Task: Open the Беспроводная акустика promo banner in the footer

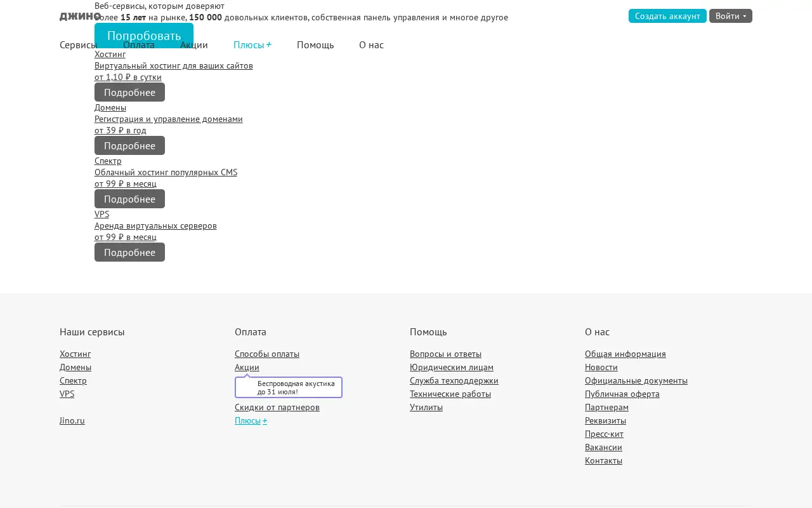Action: point(289,387)
